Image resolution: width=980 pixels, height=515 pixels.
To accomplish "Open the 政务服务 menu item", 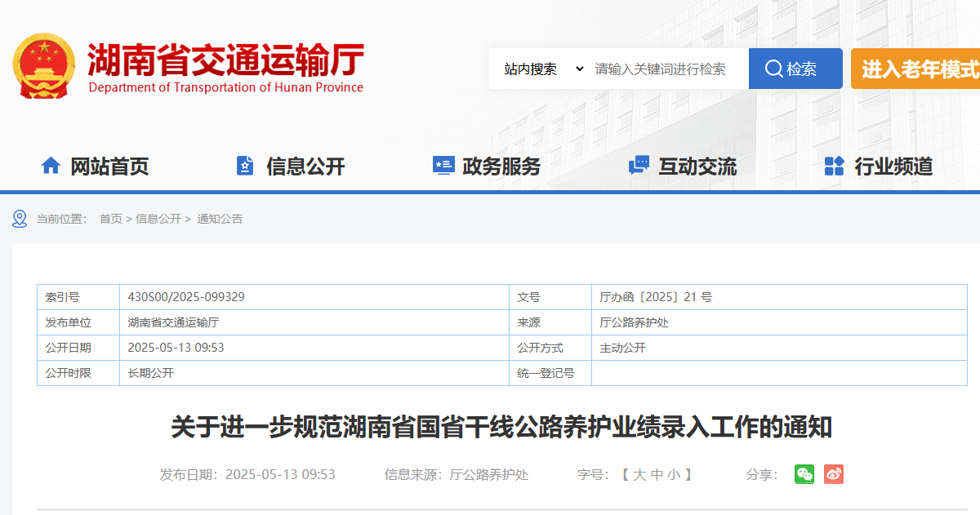I will tap(501, 166).
